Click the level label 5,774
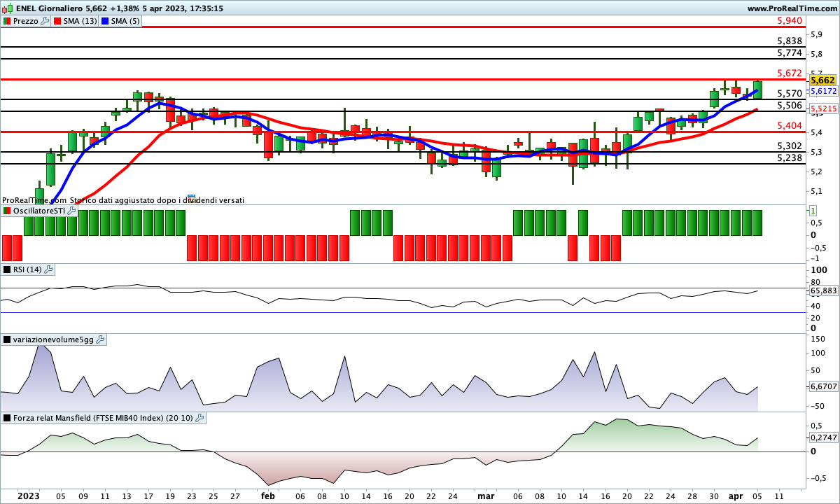The height and width of the screenshot is (504, 840). [790, 52]
